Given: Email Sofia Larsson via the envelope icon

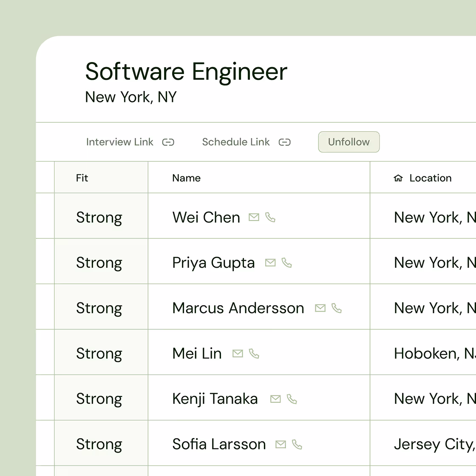Looking at the screenshot, I should click(280, 444).
